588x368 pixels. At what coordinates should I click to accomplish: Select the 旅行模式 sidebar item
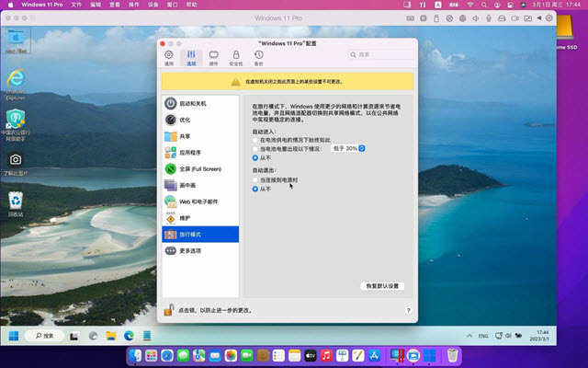(x=200, y=235)
